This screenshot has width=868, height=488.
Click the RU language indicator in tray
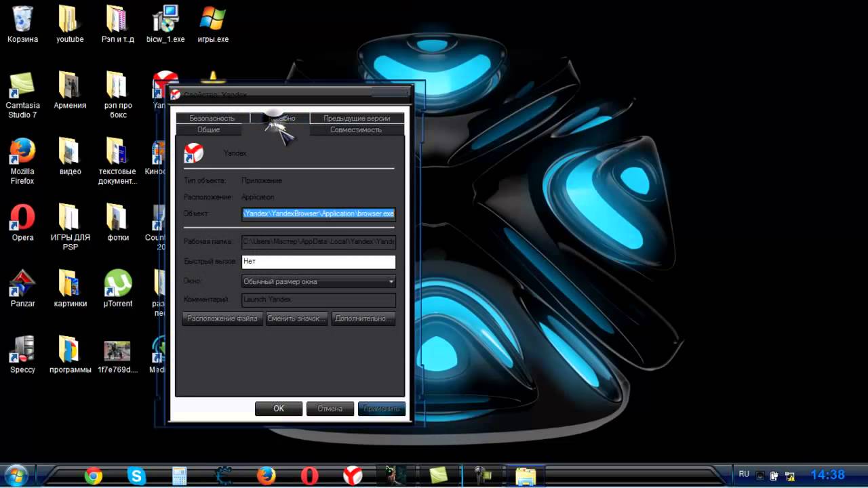click(744, 474)
